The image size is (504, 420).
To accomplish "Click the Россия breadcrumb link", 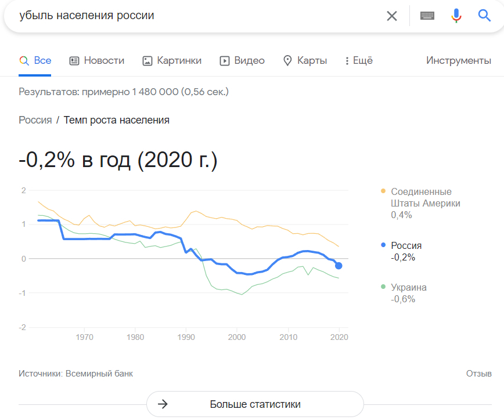I will (x=35, y=120).
